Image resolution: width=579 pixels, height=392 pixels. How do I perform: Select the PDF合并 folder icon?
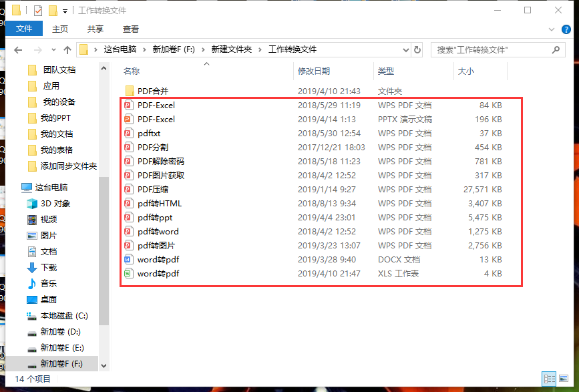click(x=129, y=91)
